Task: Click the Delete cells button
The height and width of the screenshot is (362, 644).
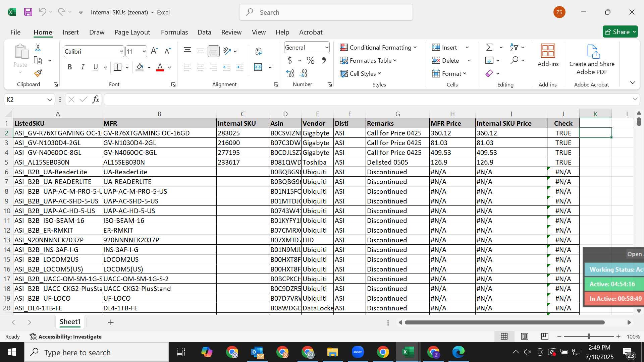Action: tap(445, 60)
